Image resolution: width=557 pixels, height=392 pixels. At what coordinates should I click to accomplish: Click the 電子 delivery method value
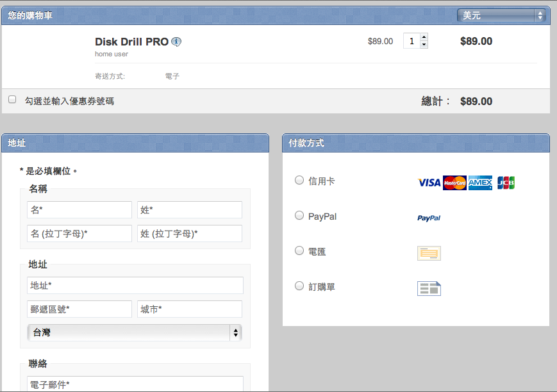(x=172, y=76)
